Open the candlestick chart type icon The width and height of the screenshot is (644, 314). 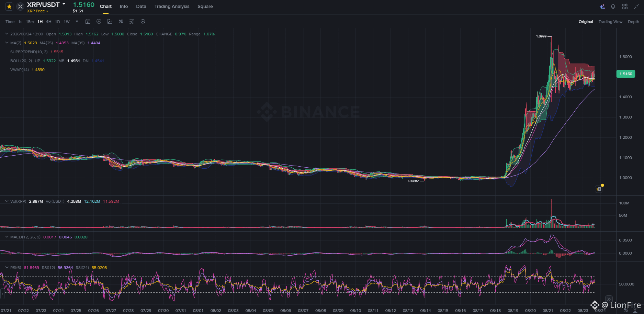point(121,21)
